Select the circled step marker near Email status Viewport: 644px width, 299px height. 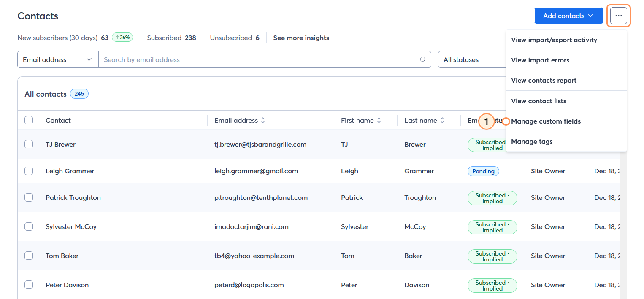click(x=486, y=121)
